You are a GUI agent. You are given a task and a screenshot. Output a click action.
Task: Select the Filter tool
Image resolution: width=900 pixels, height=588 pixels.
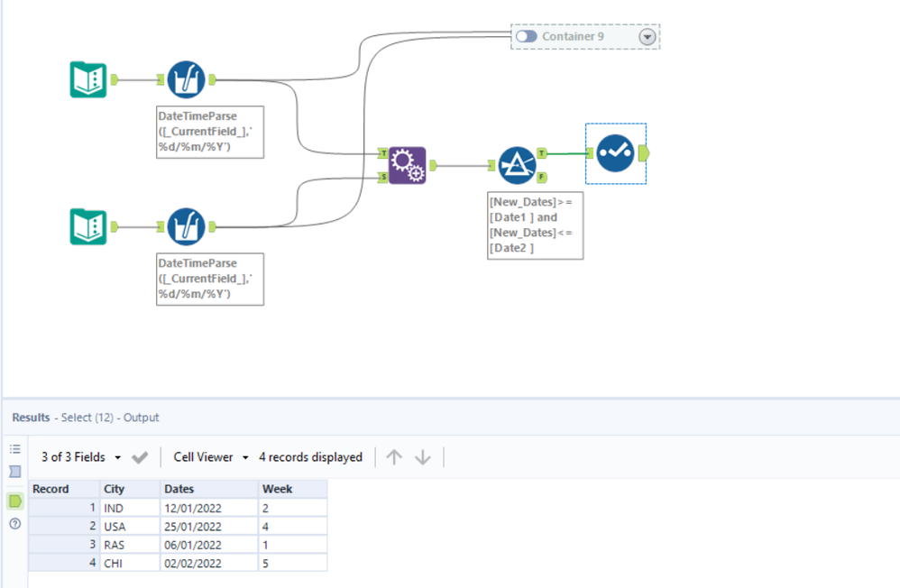(x=517, y=165)
